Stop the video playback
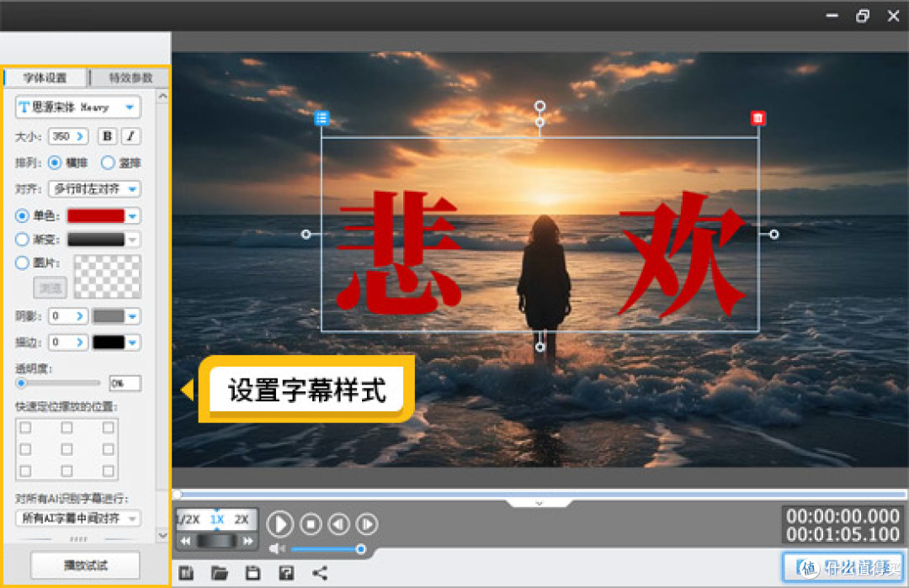 click(311, 524)
